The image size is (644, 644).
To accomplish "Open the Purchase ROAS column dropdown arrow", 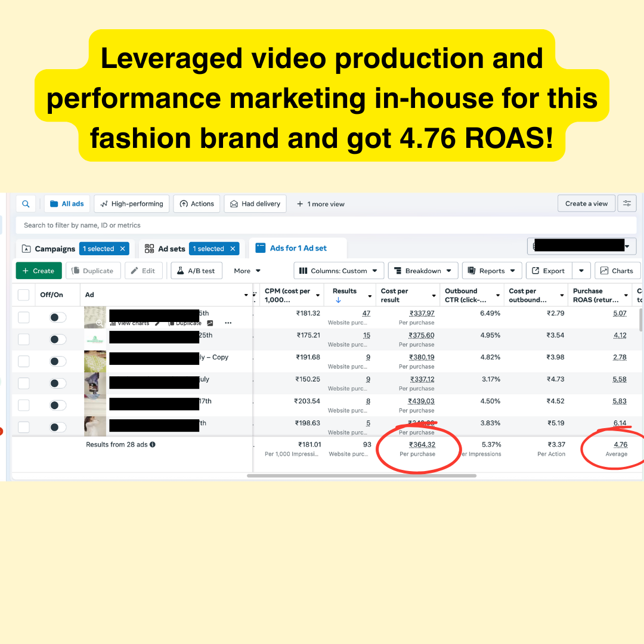I will tap(626, 295).
